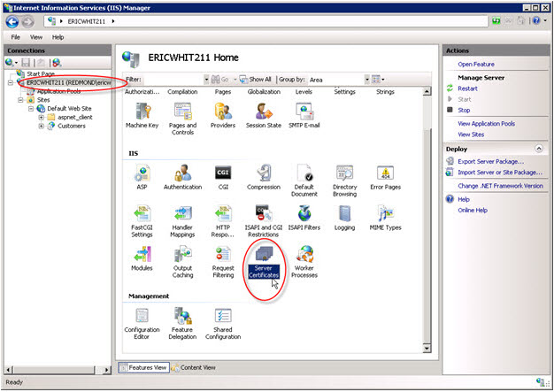Open the Feature Delegation icon
This screenshot has height=392, width=554.
click(x=182, y=324)
